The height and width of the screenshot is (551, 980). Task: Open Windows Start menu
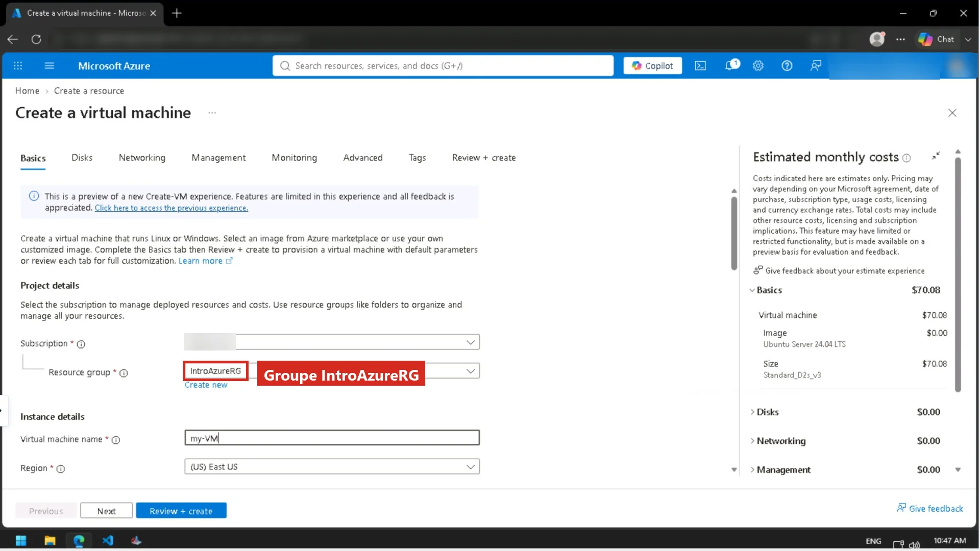[21, 541]
